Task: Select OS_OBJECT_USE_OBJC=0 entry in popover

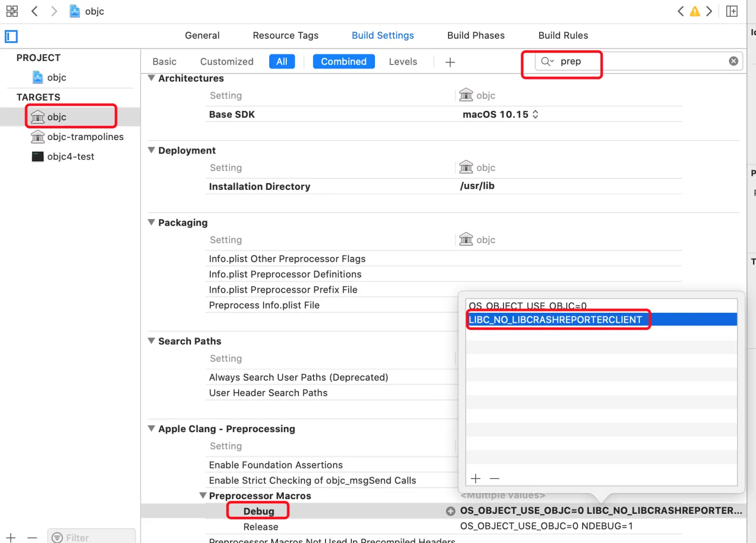Action: (x=601, y=305)
